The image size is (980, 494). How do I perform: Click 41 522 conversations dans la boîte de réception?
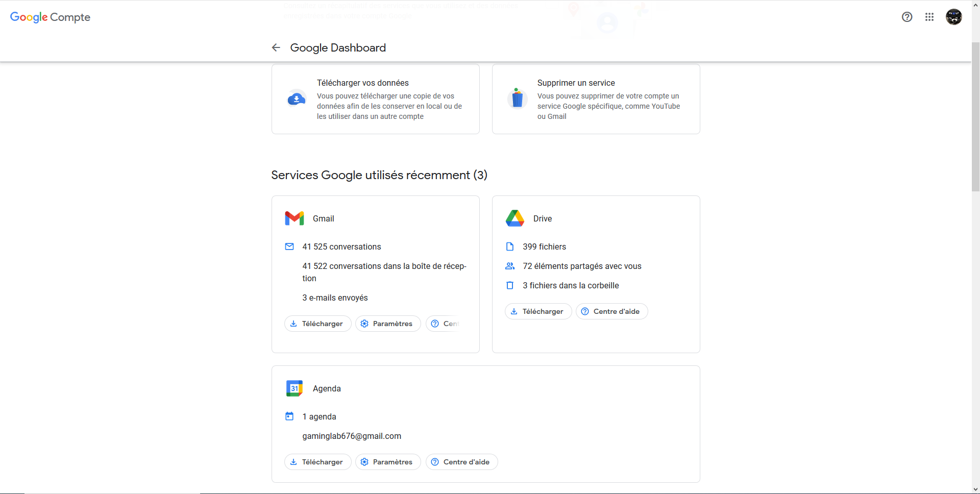point(384,272)
